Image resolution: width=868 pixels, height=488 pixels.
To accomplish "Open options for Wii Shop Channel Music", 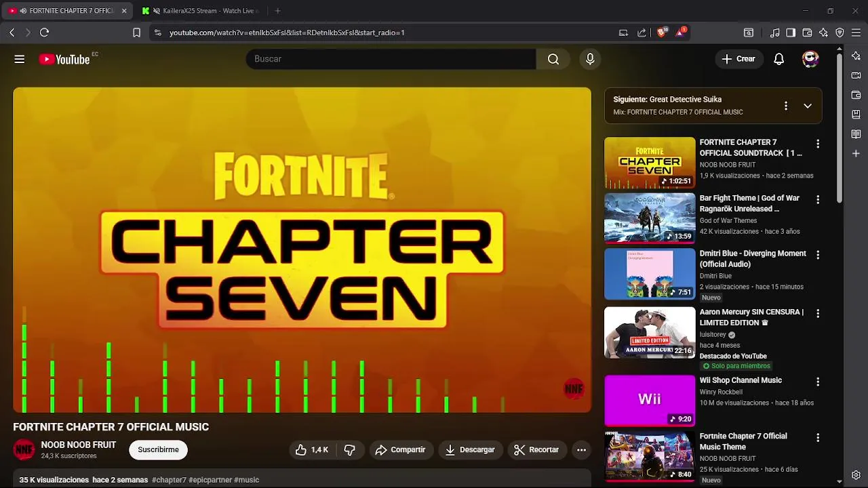I will pos(818,382).
